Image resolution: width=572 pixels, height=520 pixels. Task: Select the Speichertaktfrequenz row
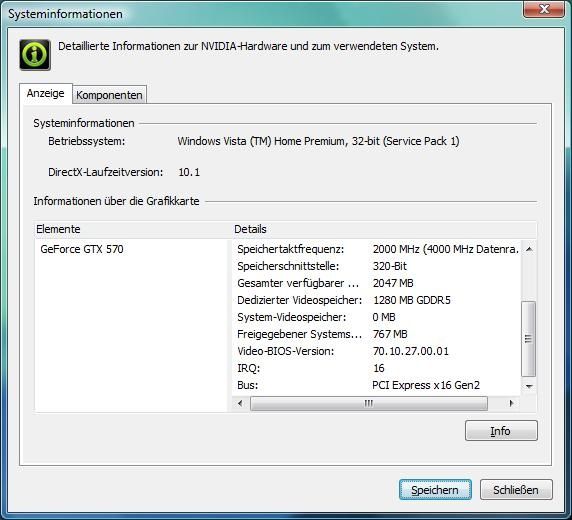[x=377, y=249]
